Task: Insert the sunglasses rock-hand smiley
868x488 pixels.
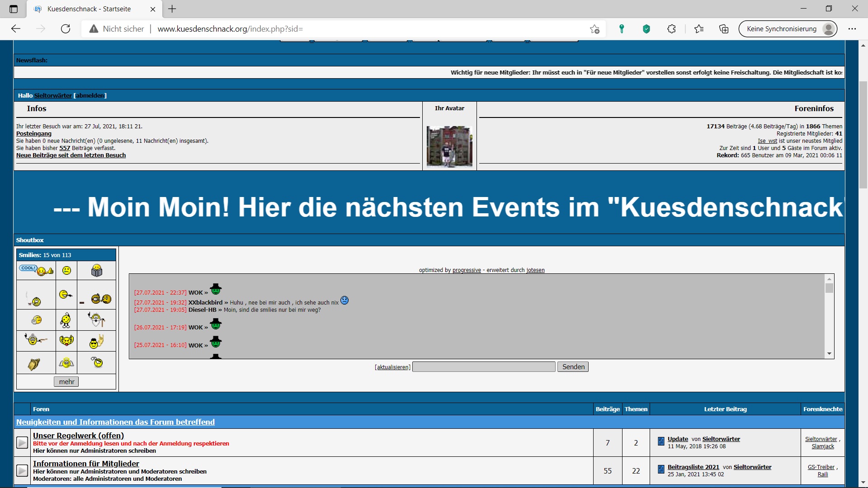Action: (96, 342)
